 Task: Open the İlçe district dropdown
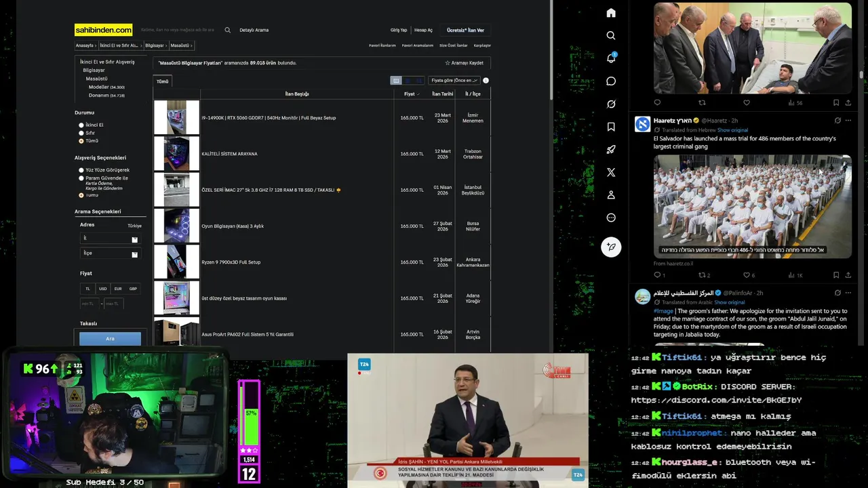point(110,253)
